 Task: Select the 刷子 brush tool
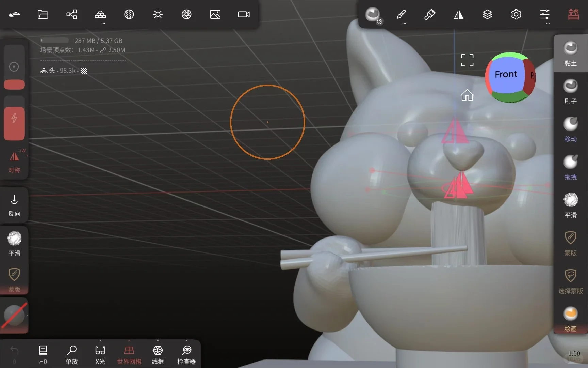point(571,91)
